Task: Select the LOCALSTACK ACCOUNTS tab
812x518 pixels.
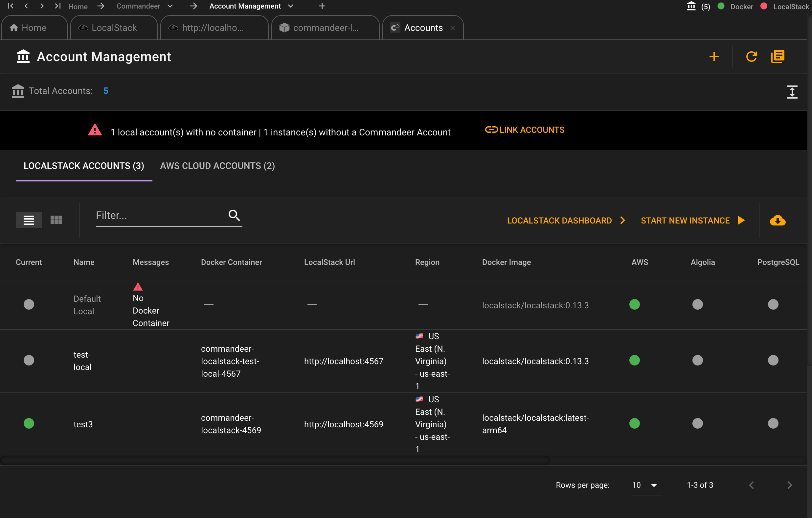Action: coord(83,166)
